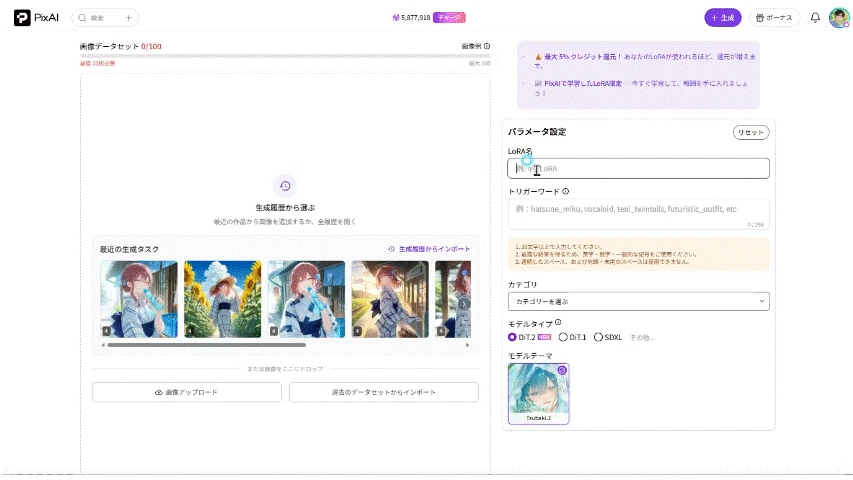Select the Tsubaki.2 model theme thumbnail
The image size is (853, 480).
[x=539, y=394]
